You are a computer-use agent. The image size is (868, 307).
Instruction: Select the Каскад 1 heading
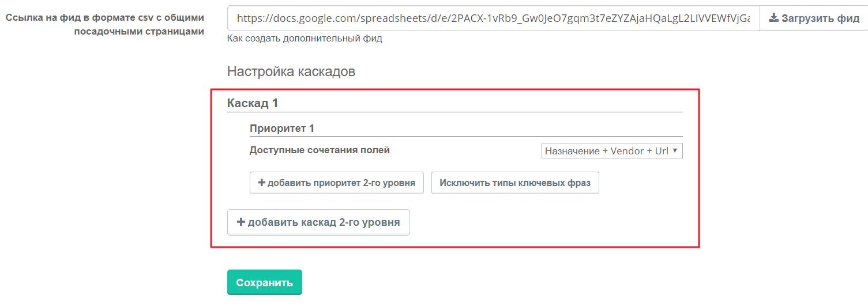pos(253,103)
